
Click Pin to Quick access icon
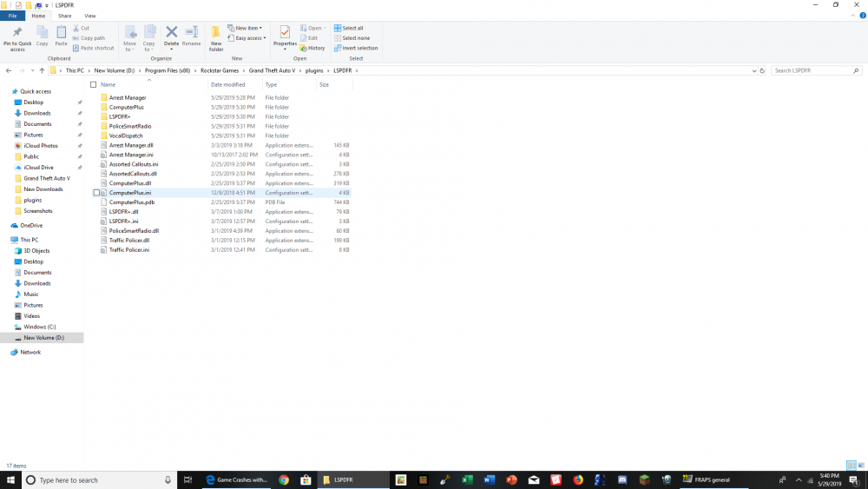click(17, 32)
